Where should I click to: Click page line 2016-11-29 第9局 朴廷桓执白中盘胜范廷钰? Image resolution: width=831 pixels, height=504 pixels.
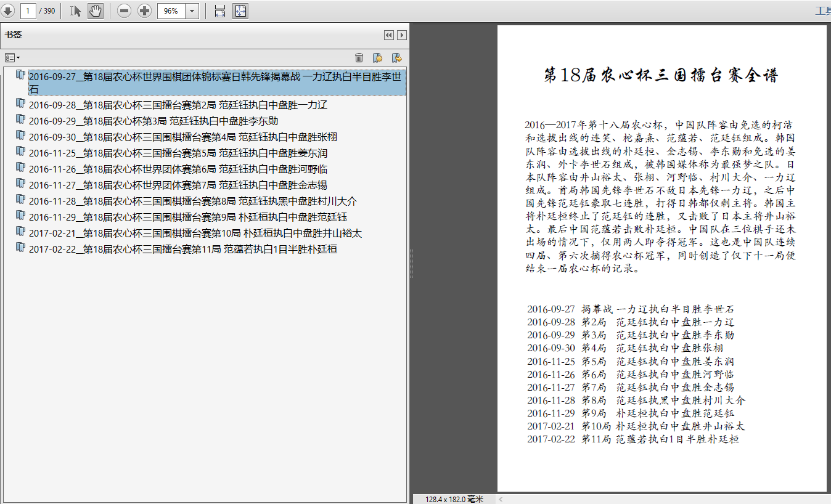(631, 413)
